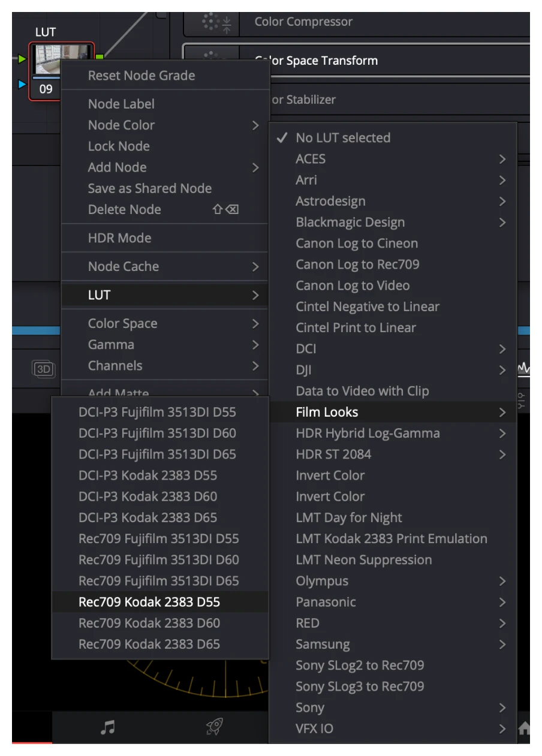Toggle HDR Mode for the node

[x=165, y=238]
